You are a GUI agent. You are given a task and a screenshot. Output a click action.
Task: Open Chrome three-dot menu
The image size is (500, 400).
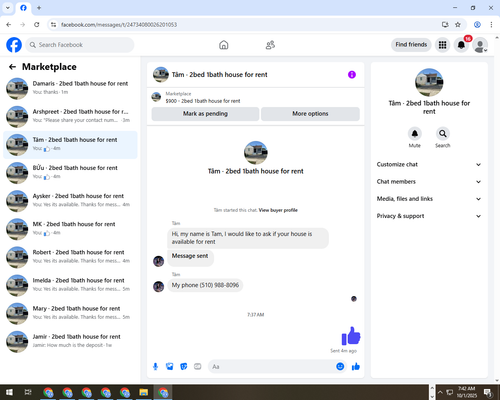[x=491, y=24]
